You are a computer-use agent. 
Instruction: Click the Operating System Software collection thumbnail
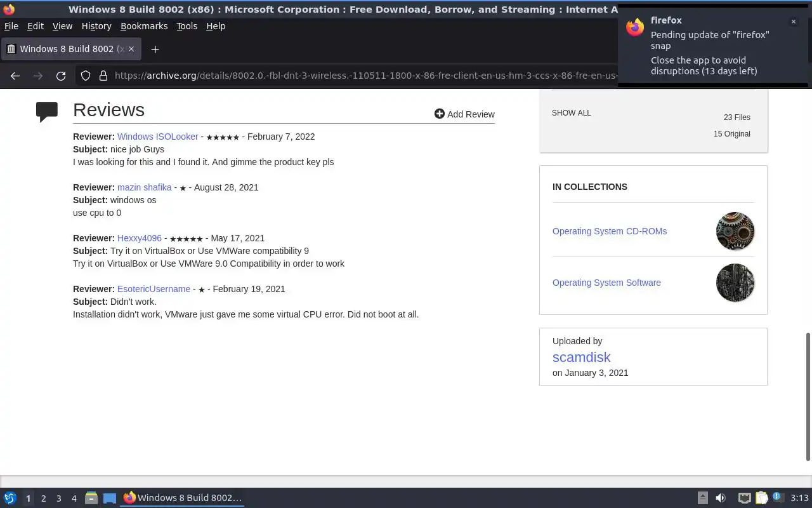coord(735,283)
